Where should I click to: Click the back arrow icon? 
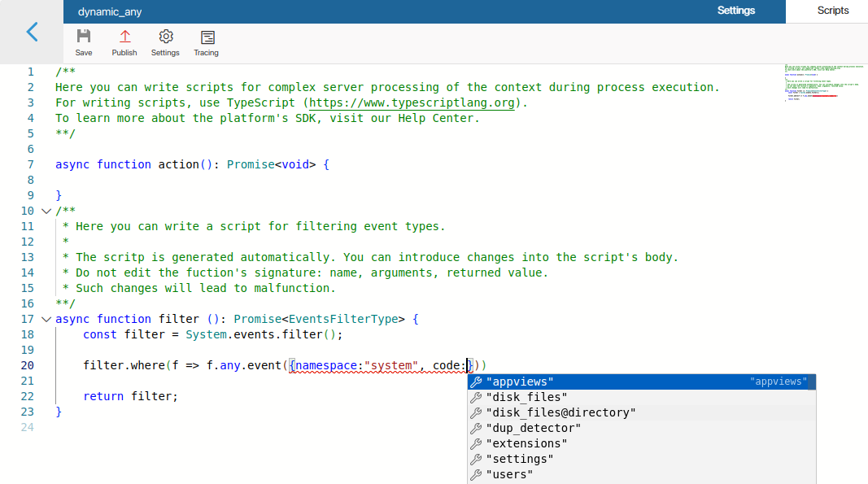click(32, 33)
